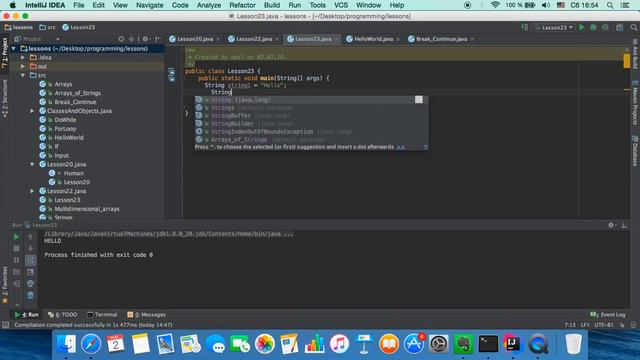Expand the out folder
Viewport: 640px width, 360px height.
(23, 66)
